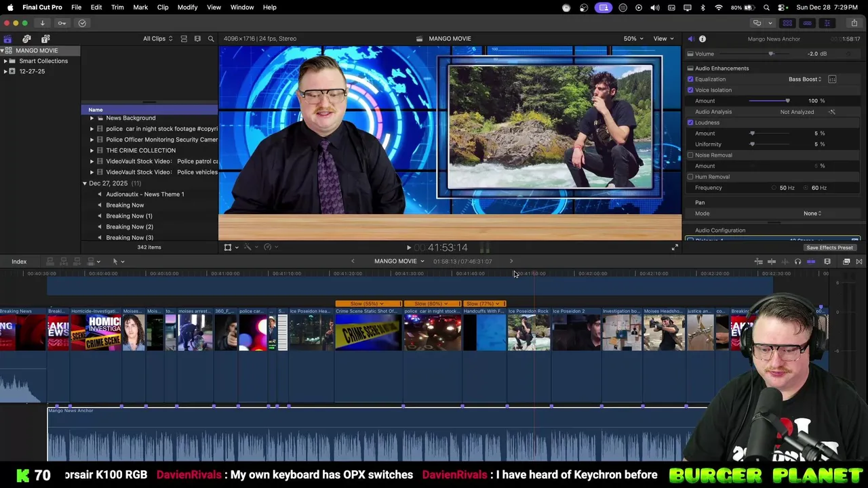
Task: Open the viewer View options dropdown
Action: coord(663,39)
